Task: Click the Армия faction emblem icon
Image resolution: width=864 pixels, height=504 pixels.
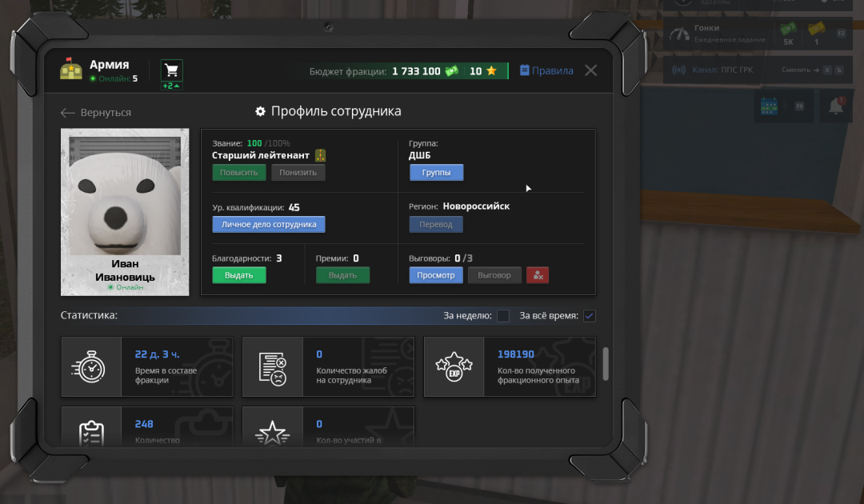Action: (x=71, y=70)
